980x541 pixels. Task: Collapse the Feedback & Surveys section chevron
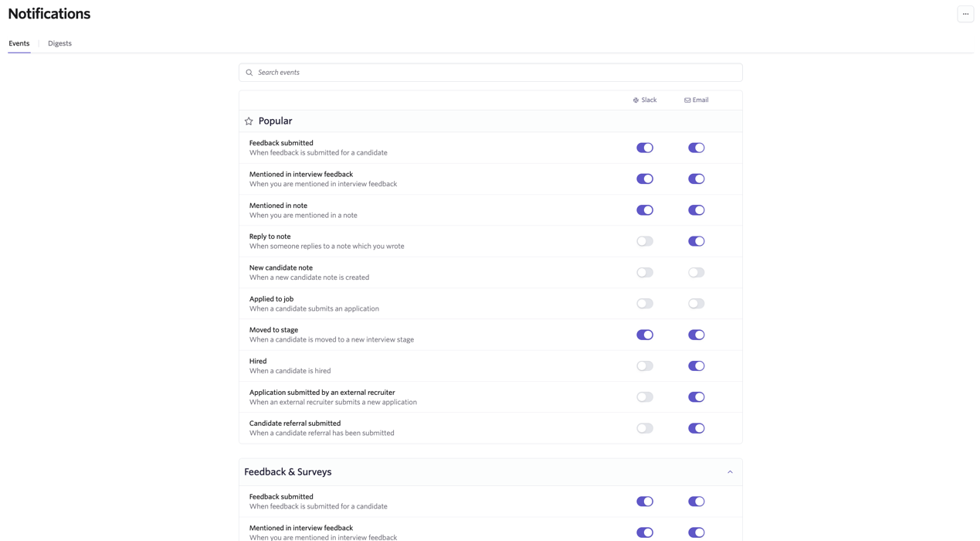pyautogui.click(x=730, y=472)
